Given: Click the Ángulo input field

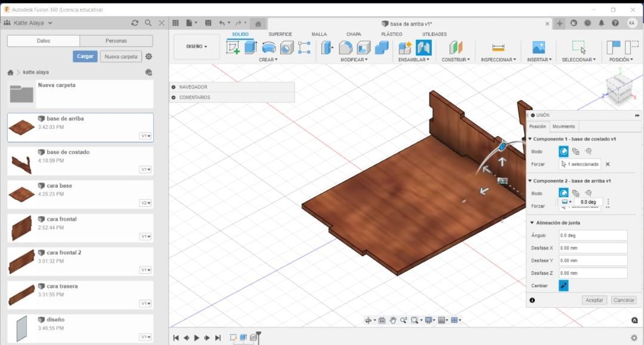Looking at the screenshot, I should [x=593, y=235].
